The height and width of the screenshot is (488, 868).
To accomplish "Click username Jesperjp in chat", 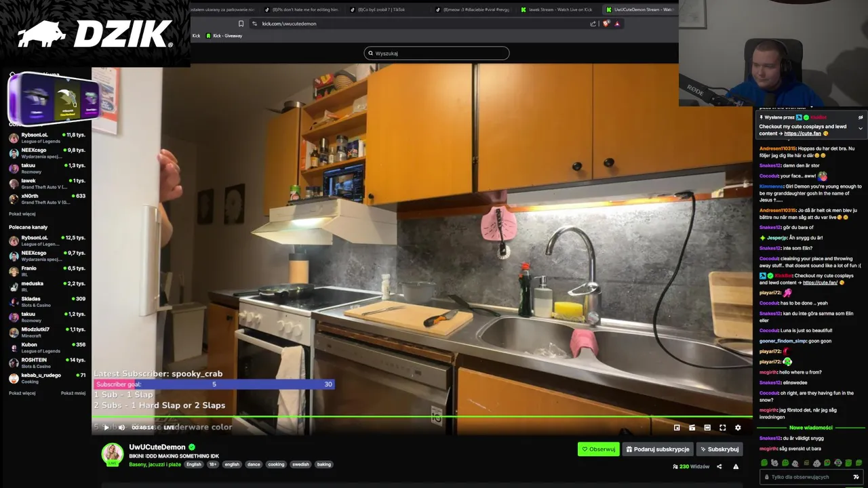I will coord(777,238).
